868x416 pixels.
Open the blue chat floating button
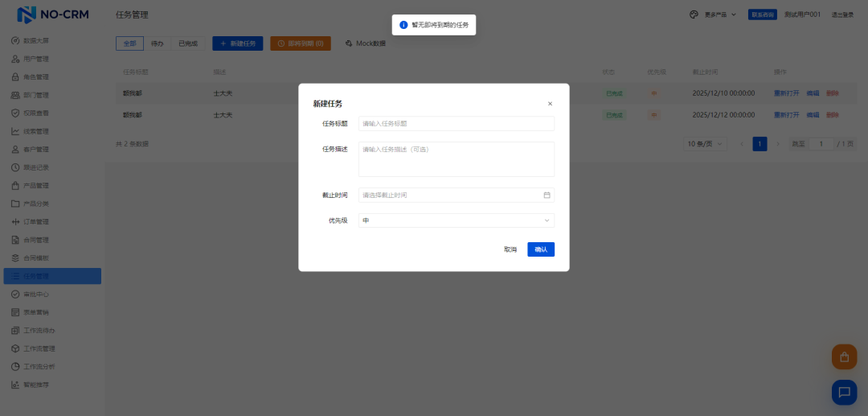[844, 392]
